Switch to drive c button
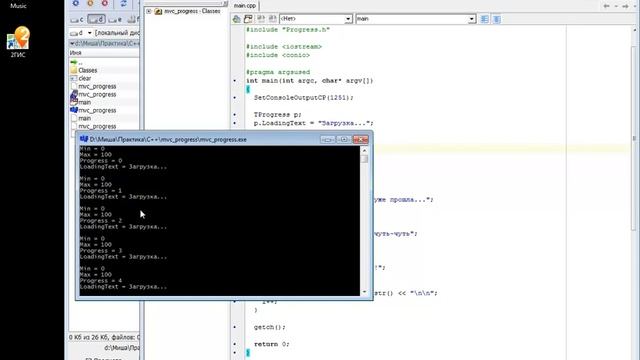Viewport: 640px width, 360px height. [77, 19]
